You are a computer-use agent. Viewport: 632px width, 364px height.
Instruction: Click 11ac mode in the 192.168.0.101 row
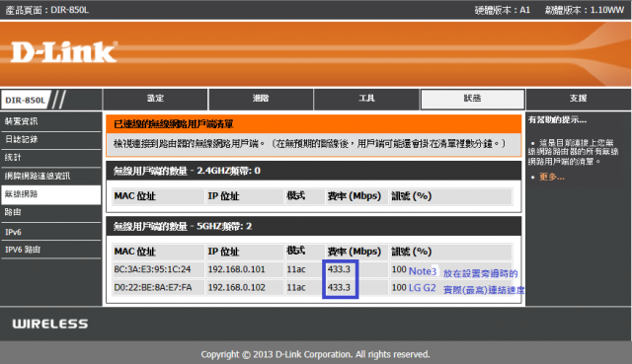296,269
